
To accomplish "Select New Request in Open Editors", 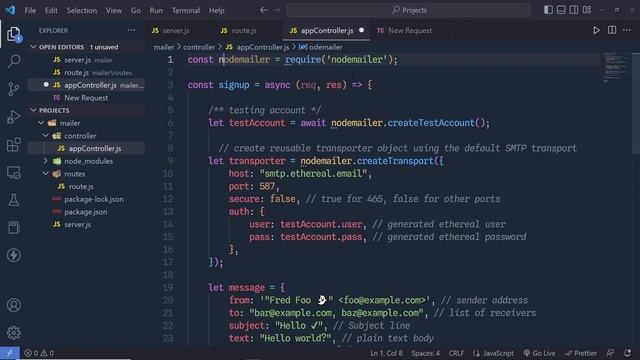I will click(86, 98).
